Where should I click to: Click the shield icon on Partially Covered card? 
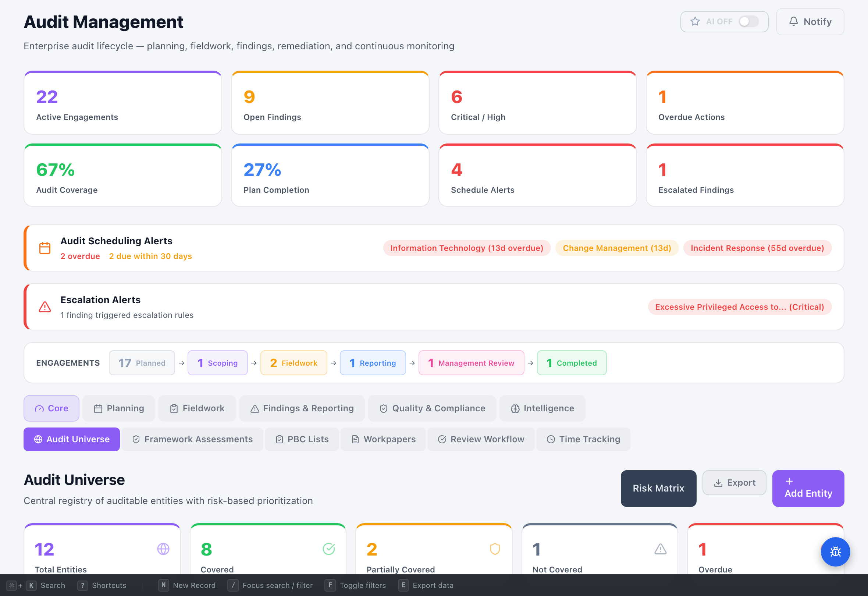coord(495,549)
